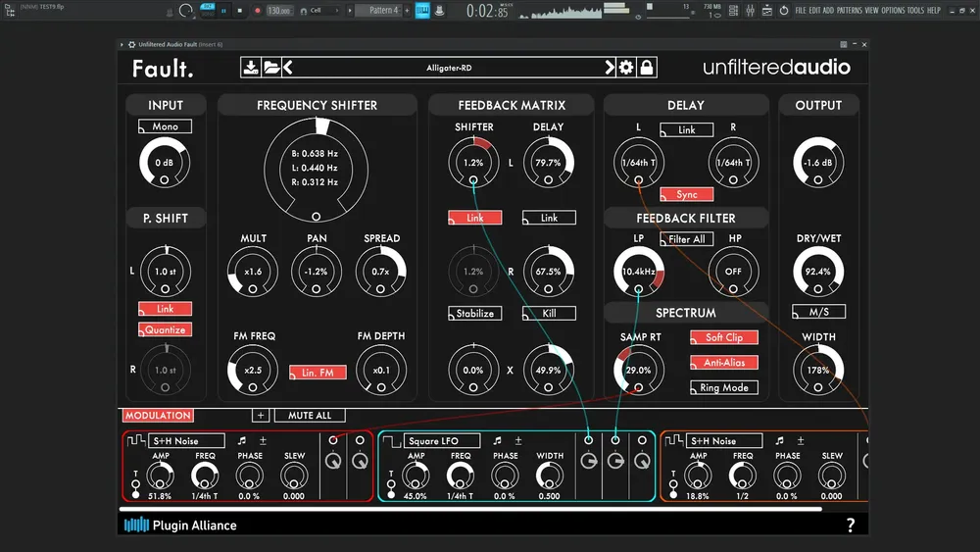Screen dimensions: 980x552
Task: Go to the next preset
Action: pos(610,68)
